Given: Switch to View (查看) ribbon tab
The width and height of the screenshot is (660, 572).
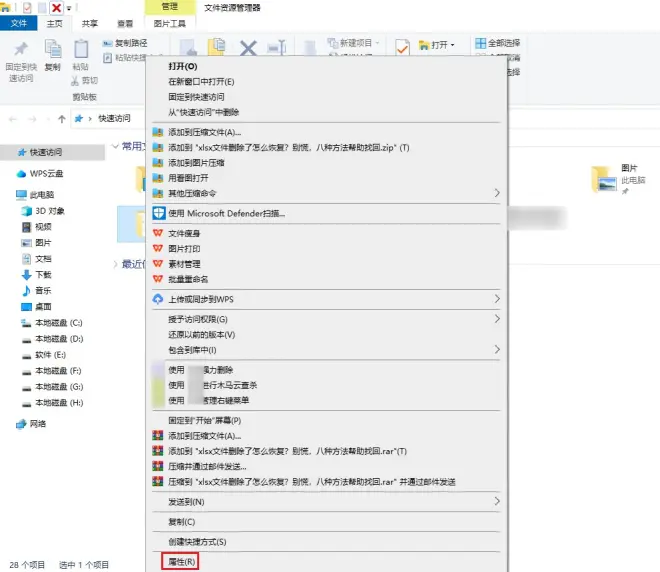Looking at the screenshot, I should coord(125,24).
